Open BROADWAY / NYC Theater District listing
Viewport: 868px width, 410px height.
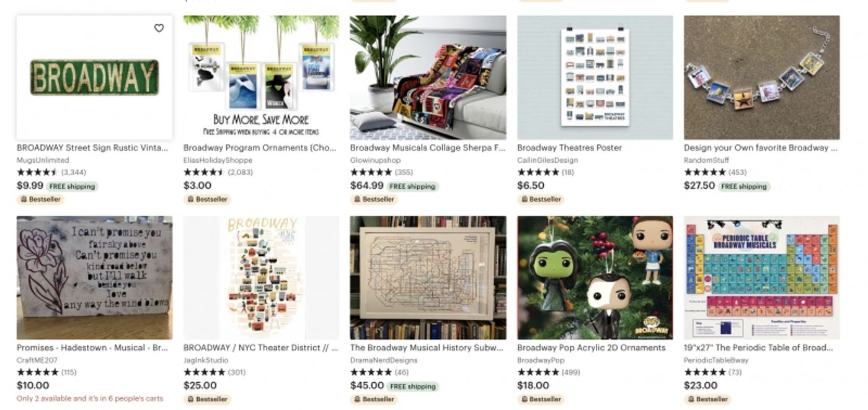coord(260,348)
